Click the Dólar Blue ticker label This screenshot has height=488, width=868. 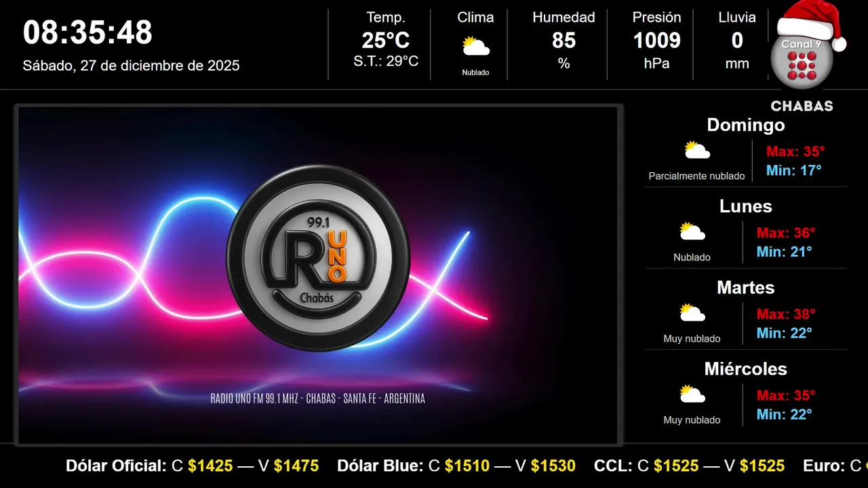click(x=380, y=466)
